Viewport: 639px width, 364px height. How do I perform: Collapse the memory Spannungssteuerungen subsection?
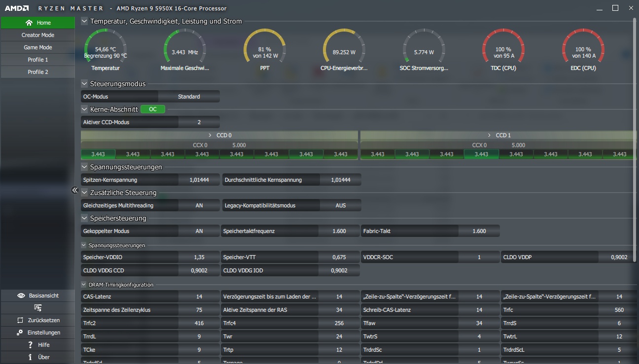point(84,245)
